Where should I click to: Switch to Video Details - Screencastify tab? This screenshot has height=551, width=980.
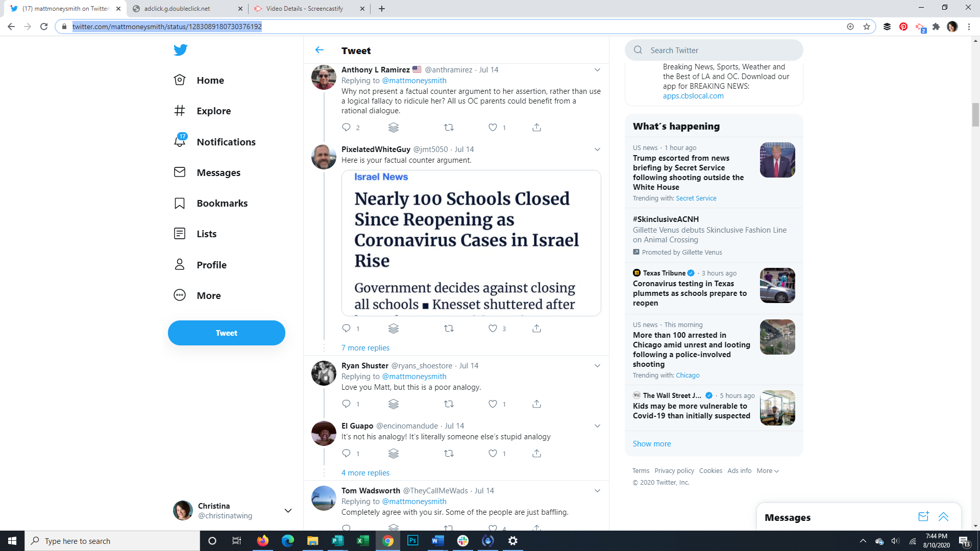click(x=305, y=9)
